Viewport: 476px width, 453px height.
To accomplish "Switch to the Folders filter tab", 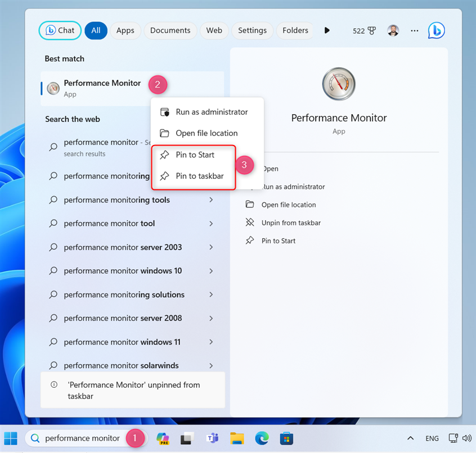I will 295,30.
